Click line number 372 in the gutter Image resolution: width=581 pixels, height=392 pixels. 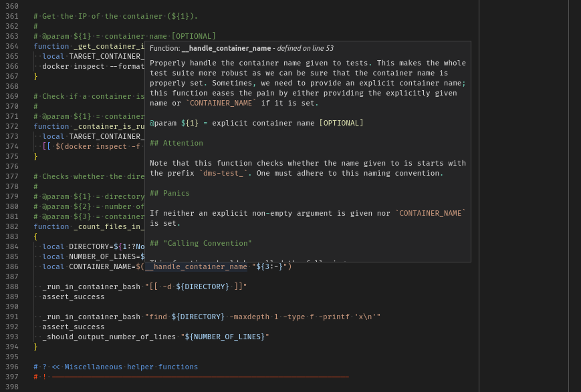pos(12,126)
